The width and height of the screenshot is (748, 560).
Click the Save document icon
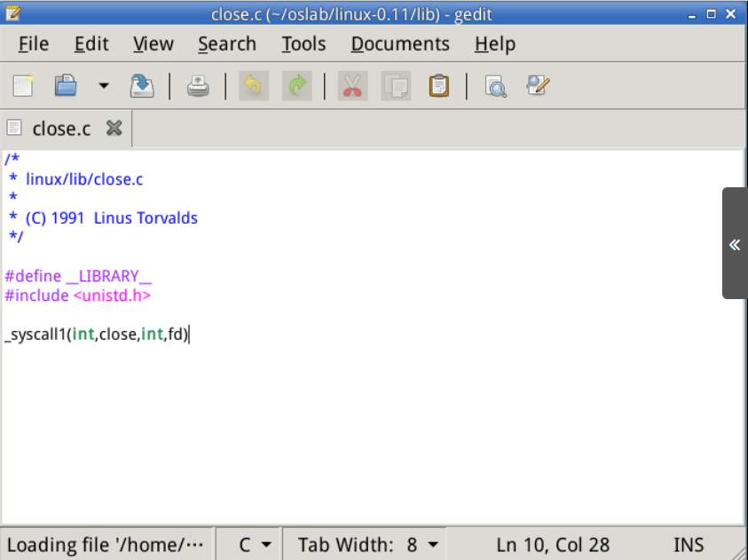141,86
